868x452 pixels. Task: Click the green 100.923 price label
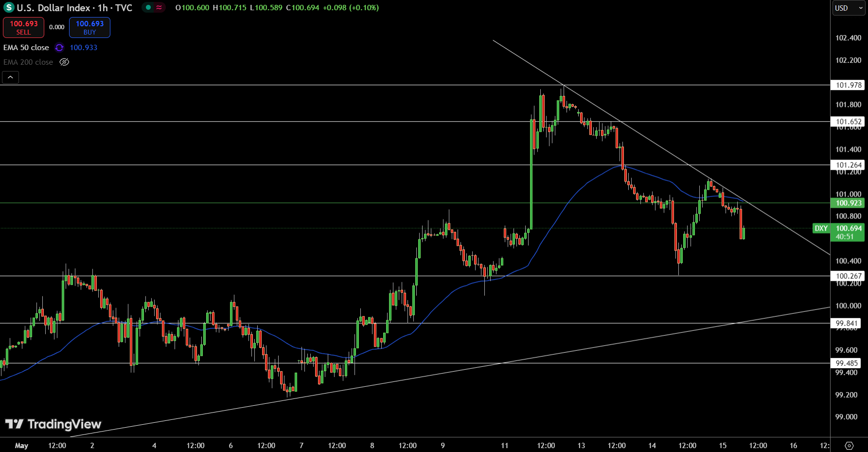[848, 203]
